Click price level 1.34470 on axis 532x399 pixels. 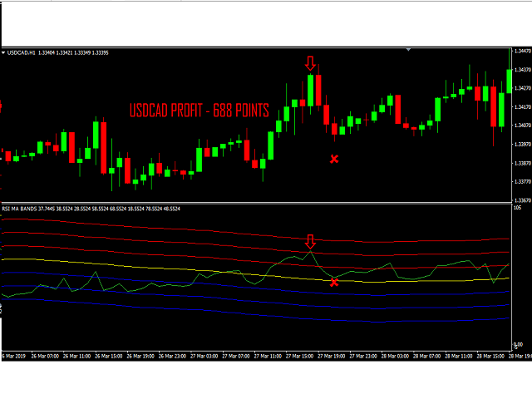click(523, 52)
